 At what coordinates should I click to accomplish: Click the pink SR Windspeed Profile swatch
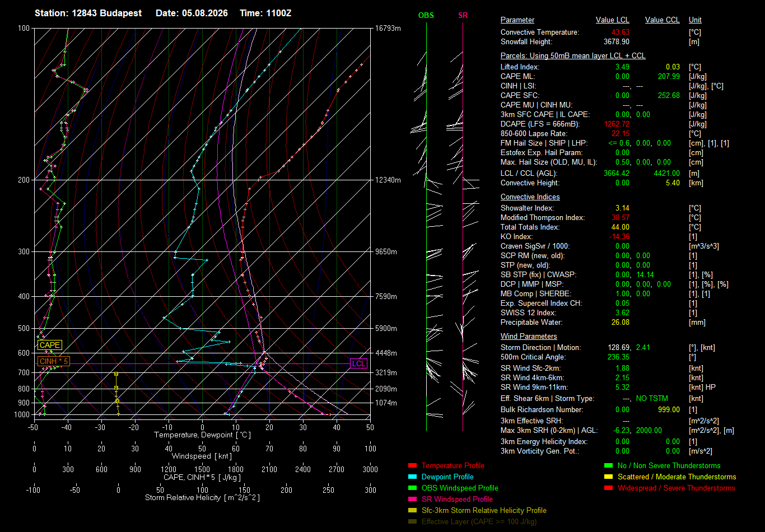point(413,499)
